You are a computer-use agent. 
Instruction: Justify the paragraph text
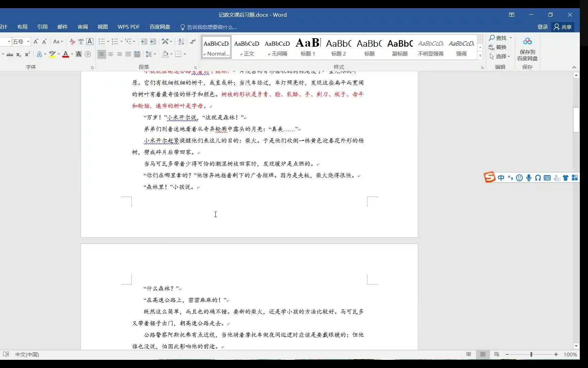128,54
